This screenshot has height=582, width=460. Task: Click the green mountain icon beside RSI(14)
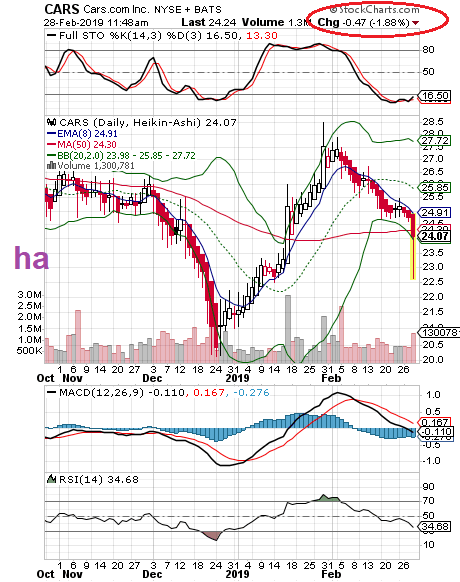point(52,478)
